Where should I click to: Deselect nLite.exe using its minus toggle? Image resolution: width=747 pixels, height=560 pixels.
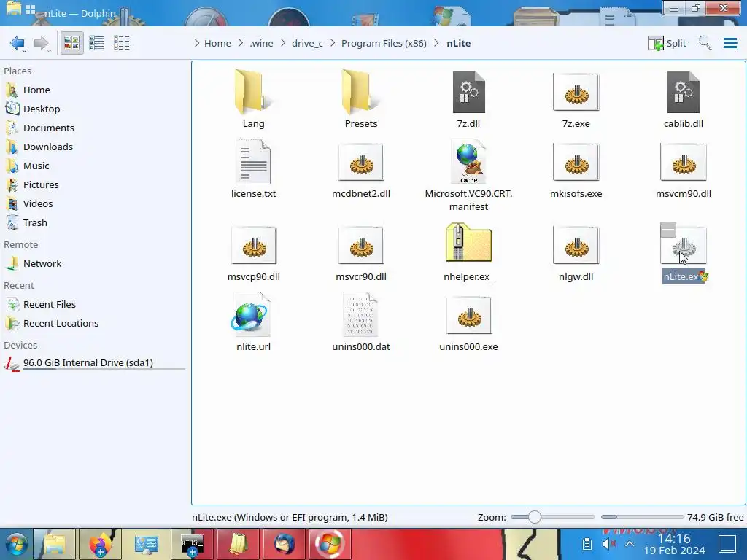coord(668,230)
